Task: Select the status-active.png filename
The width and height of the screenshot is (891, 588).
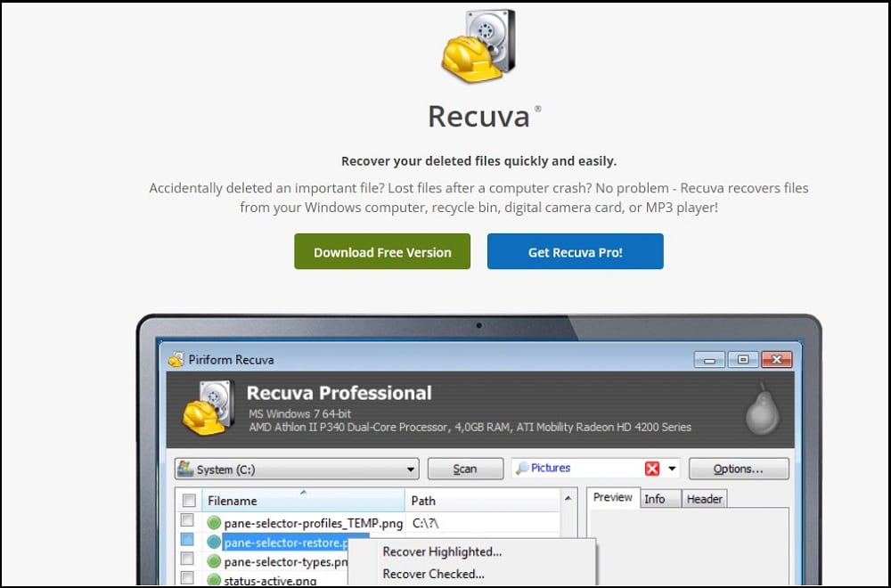Action: [271, 581]
